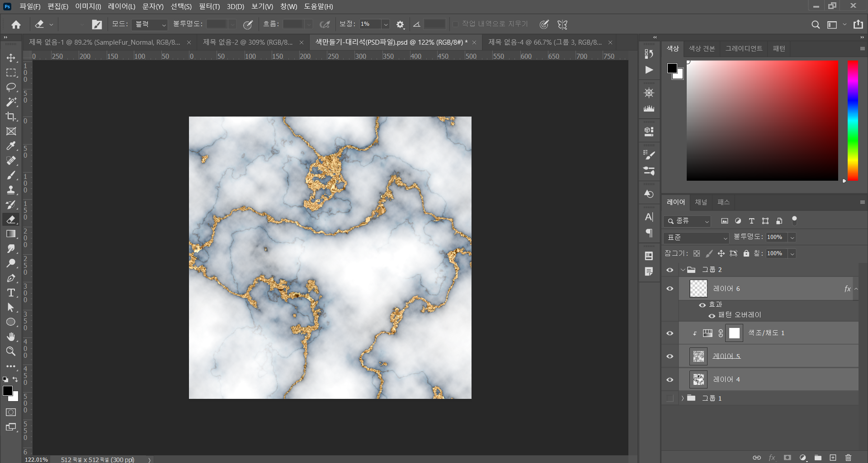This screenshot has height=463, width=868.
Task: Hide 레이어 5 layer
Action: pyautogui.click(x=670, y=356)
